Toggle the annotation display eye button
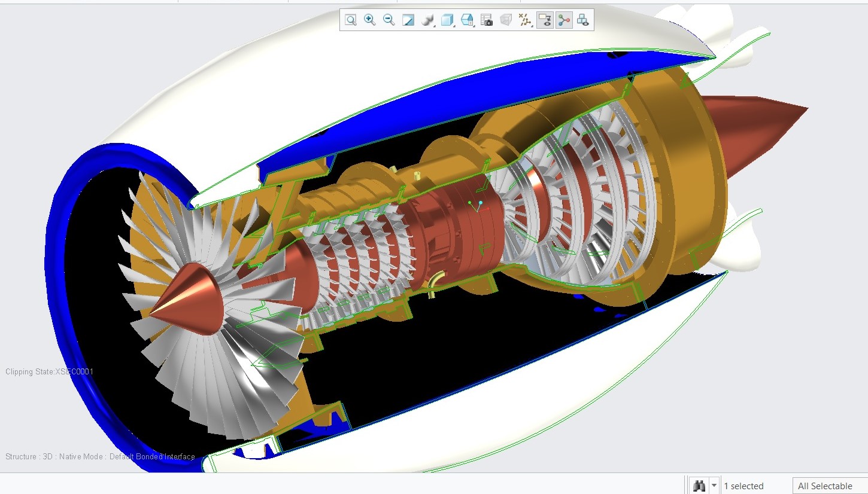Screen dimensions: 868x494 tap(545, 20)
